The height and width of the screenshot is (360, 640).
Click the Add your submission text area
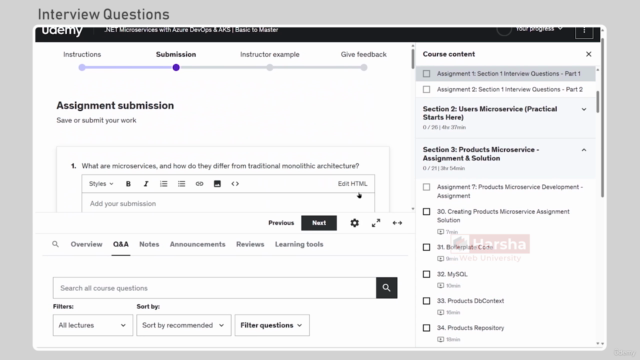pos(228,203)
